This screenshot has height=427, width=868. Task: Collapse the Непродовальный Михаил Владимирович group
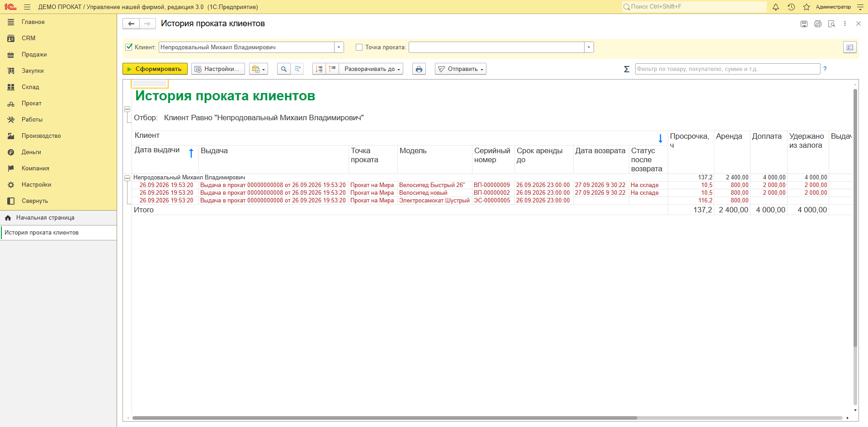click(x=127, y=178)
